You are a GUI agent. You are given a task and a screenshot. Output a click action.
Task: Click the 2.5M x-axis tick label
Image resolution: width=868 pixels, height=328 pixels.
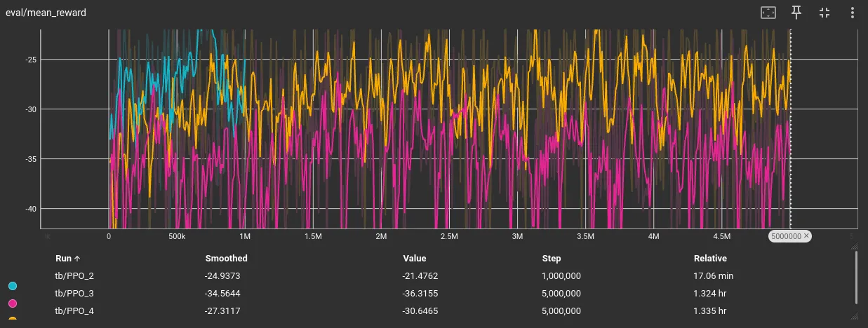click(449, 237)
